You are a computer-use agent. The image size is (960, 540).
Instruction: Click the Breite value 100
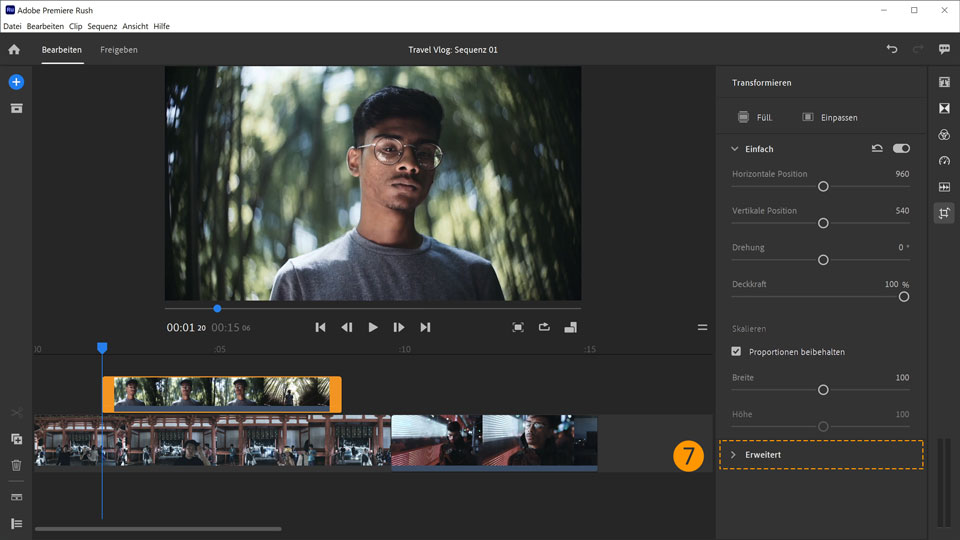pyautogui.click(x=902, y=377)
